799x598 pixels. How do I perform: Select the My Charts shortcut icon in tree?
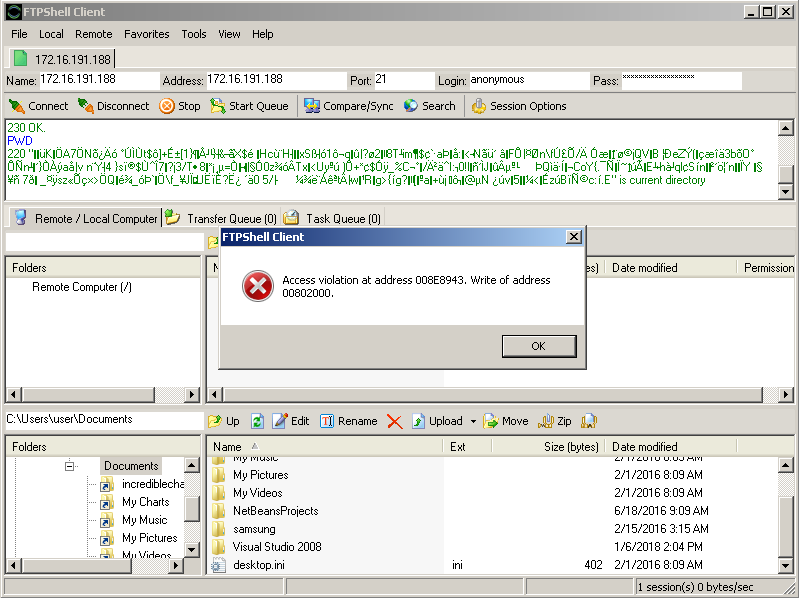(106, 503)
